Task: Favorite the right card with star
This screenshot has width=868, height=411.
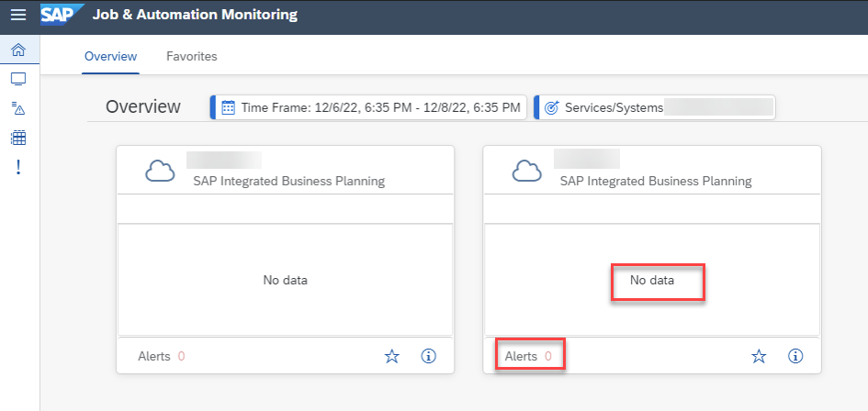Action: pyautogui.click(x=759, y=356)
